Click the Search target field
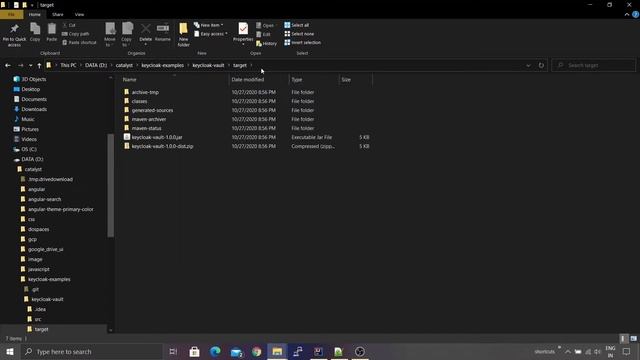Screen dimensions: 640x360 (594, 65)
